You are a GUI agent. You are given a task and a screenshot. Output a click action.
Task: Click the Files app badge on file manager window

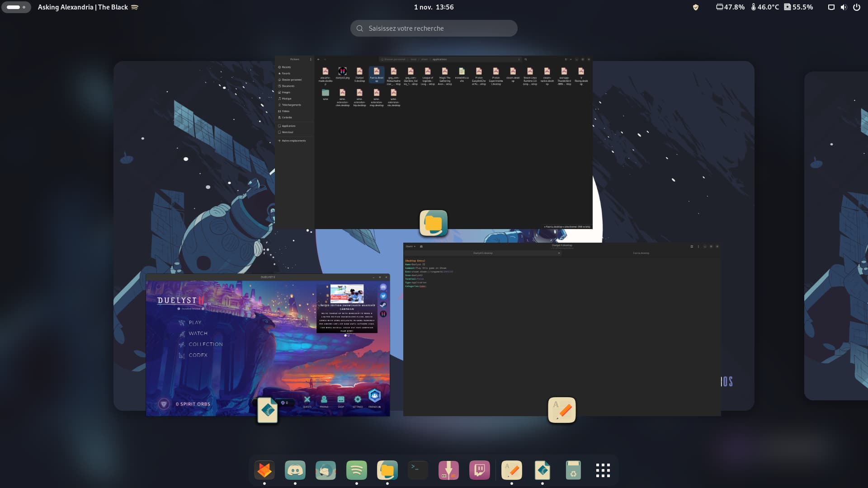434,223
